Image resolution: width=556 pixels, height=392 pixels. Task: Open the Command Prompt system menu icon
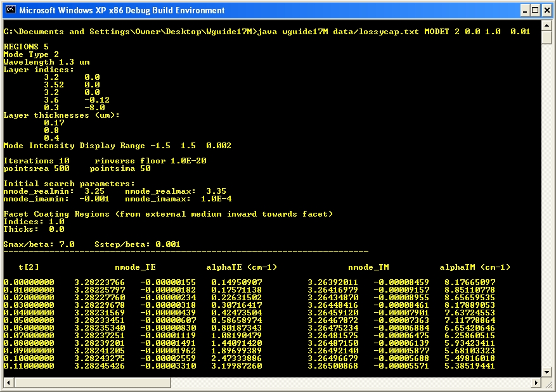[x=10, y=10]
